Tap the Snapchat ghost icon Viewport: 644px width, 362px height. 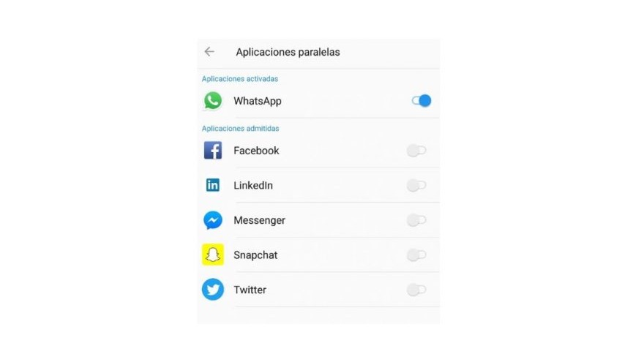click(x=213, y=255)
